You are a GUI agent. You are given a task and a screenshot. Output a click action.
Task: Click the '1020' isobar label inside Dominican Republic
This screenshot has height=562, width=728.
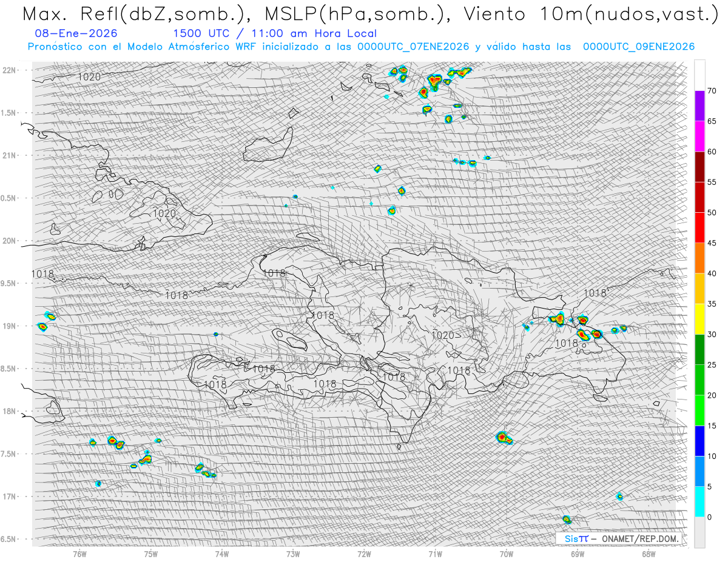pyautogui.click(x=442, y=335)
